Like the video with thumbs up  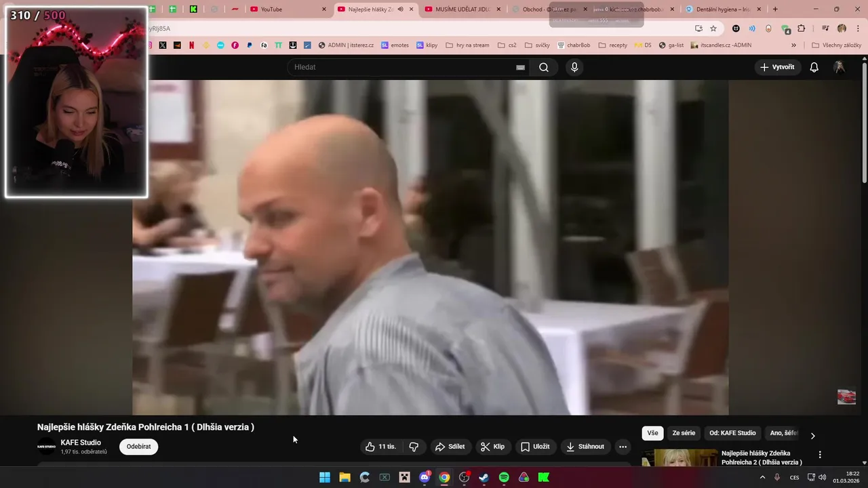(x=380, y=447)
